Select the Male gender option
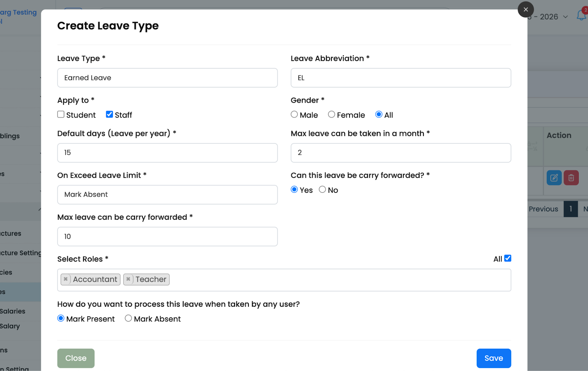This screenshot has height=371, width=588. [294, 115]
